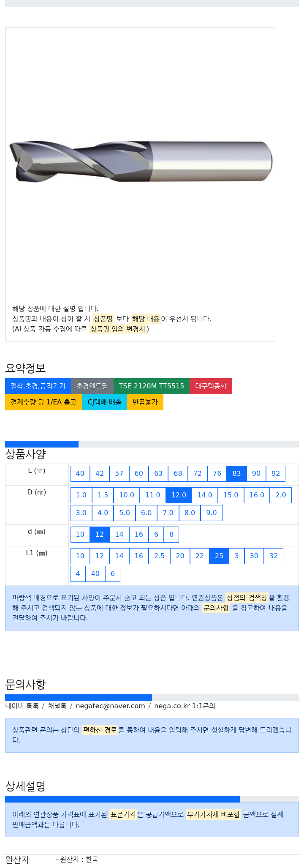Choose D diameter option 9.0
This screenshot has height=868, width=304.
212,513
